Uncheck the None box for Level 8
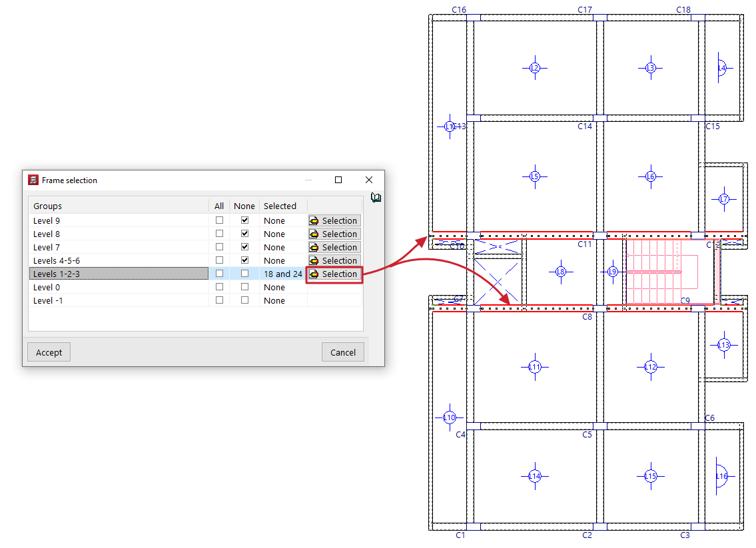This screenshot has height=548, width=756. (245, 233)
